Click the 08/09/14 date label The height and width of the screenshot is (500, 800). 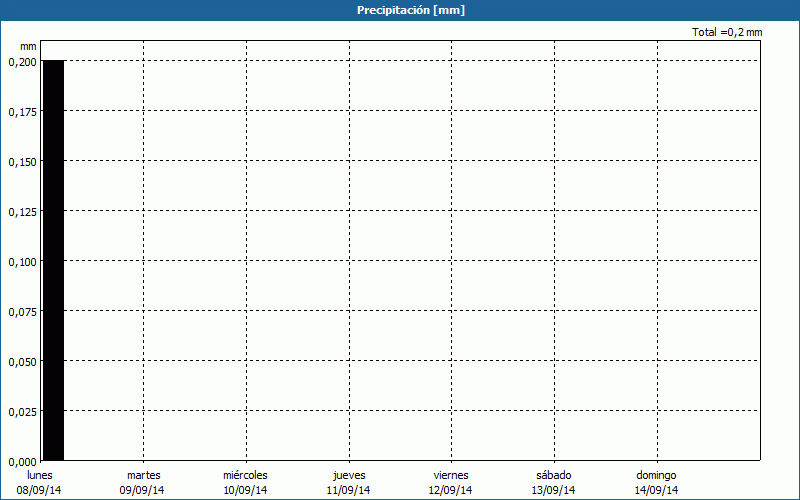coord(39,490)
